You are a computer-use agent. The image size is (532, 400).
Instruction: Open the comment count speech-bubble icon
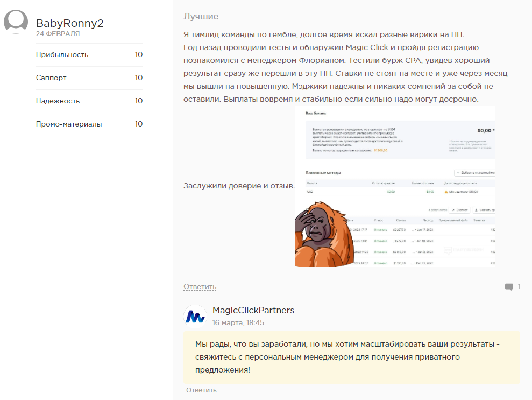coord(509,287)
